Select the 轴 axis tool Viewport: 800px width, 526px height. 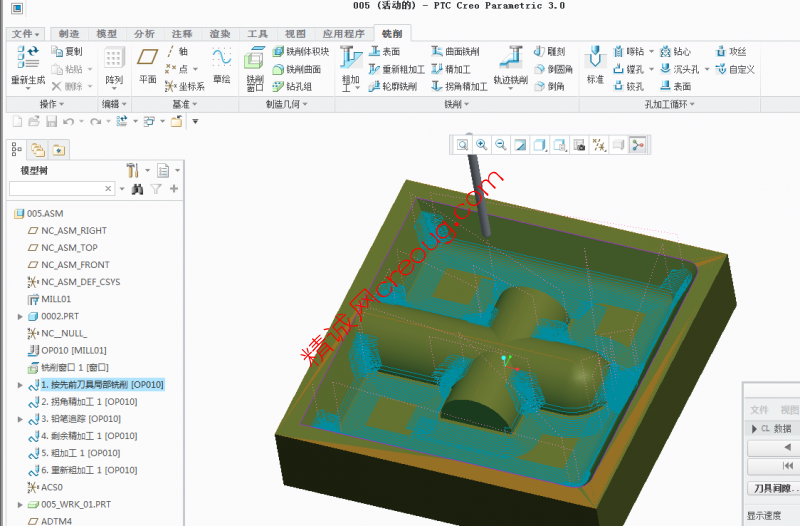coord(177,52)
